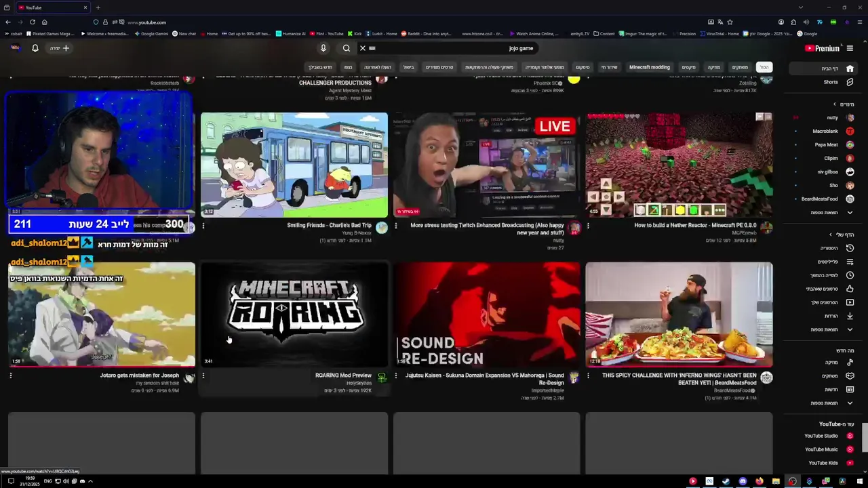This screenshot has height=488, width=868.
Task: Open Smiling Friends Charlie's Bad Trip thumbnail
Action: pos(294,165)
